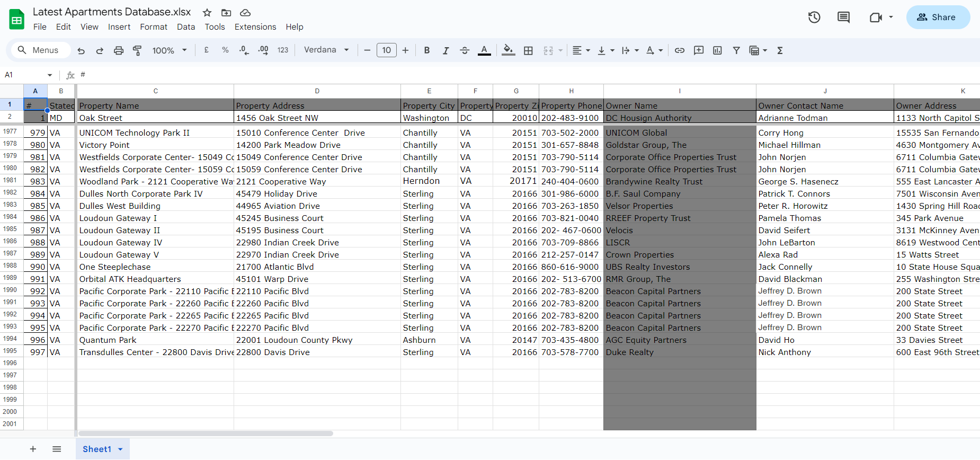980x460 pixels.
Task: Activate the paint format tool
Action: click(137, 50)
